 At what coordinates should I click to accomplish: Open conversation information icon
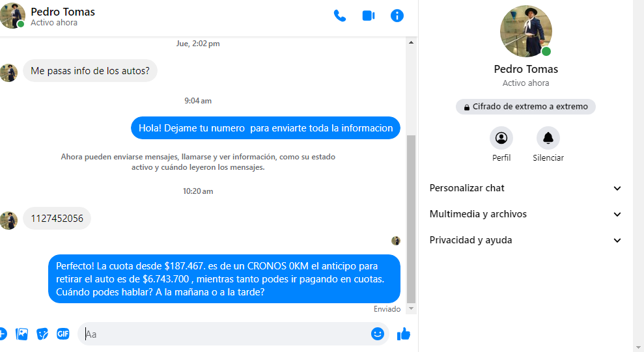[x=397, y=16]
